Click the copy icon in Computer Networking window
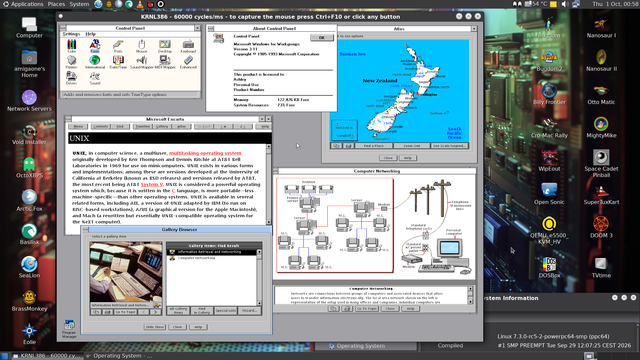The height and width of the screenshot is (360, 640). 333,309
